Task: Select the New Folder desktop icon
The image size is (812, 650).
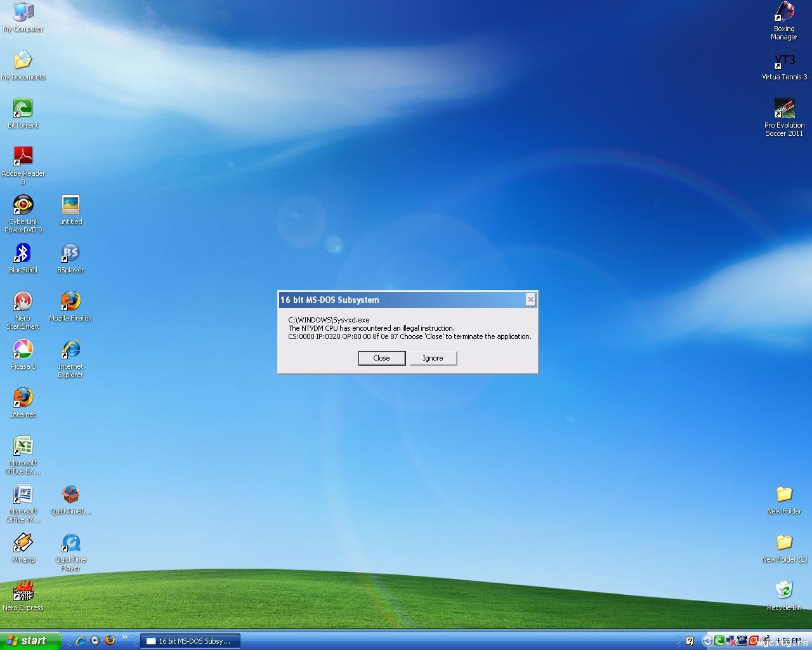Action: [x=784, y=500]
